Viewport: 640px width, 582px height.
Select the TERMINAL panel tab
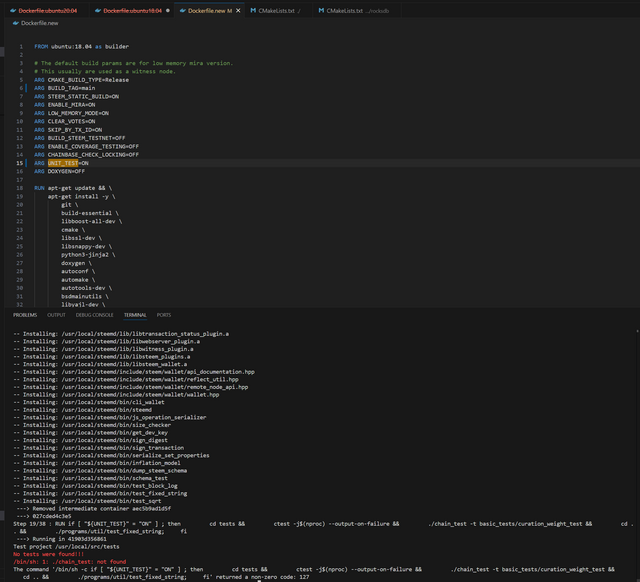(135, 315)
